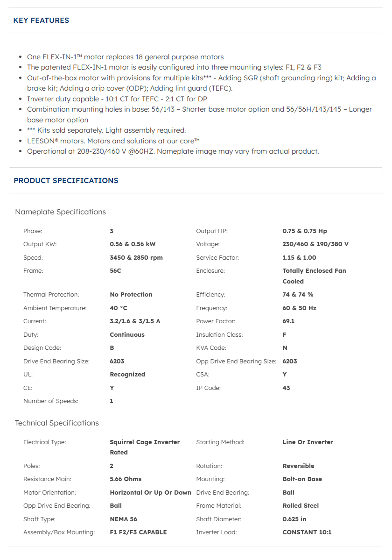
Task: Click the Shaft Diameter value 0.625 in
Action: [294, 519]
